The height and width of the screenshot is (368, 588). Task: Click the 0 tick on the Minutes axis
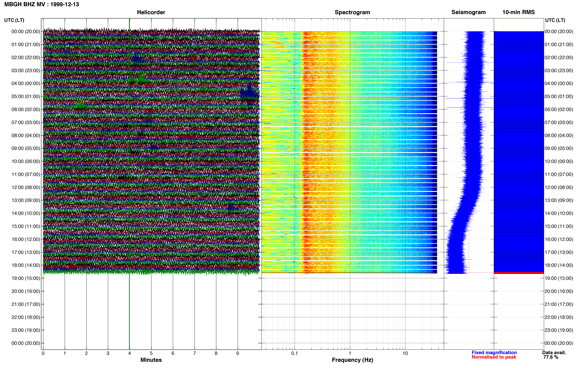point(43,353)
